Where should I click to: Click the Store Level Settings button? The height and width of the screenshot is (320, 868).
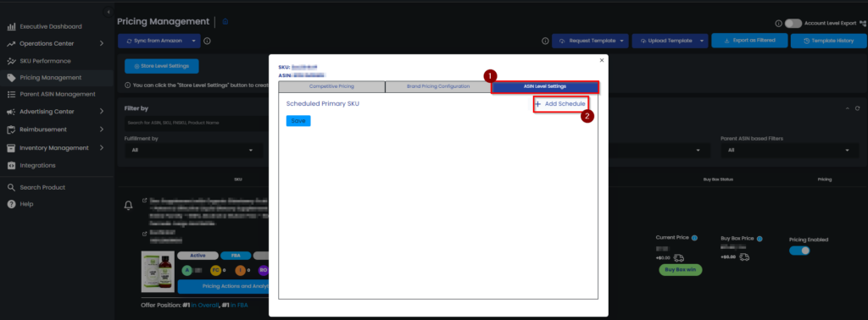[162, 66]
